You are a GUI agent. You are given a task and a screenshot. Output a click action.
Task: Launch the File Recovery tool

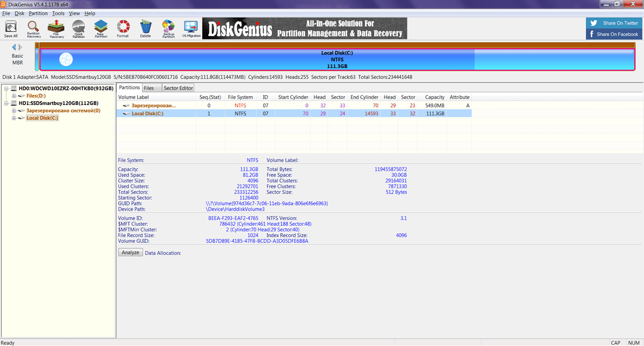coord(56,29)
